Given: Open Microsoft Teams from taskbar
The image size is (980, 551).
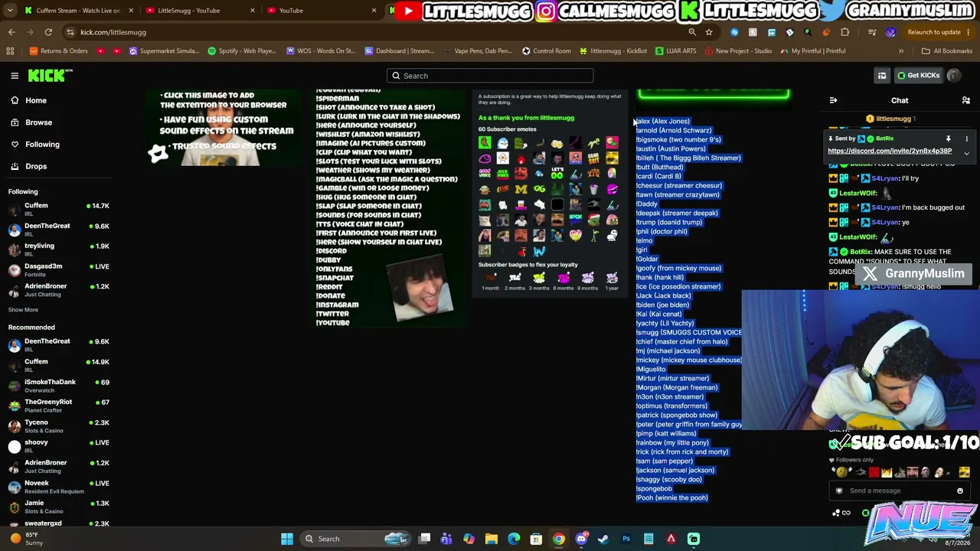Looking at the screenshot, I should point(446,539).
